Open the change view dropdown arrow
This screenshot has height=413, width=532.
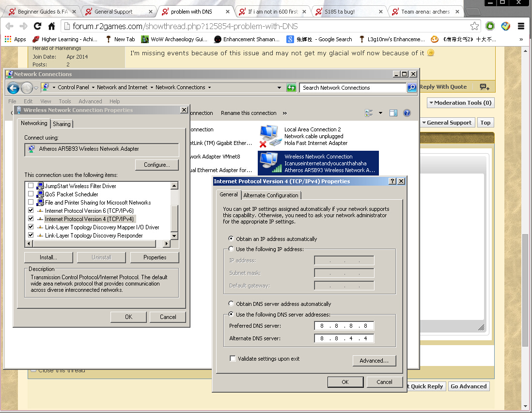tap(380, 113)
